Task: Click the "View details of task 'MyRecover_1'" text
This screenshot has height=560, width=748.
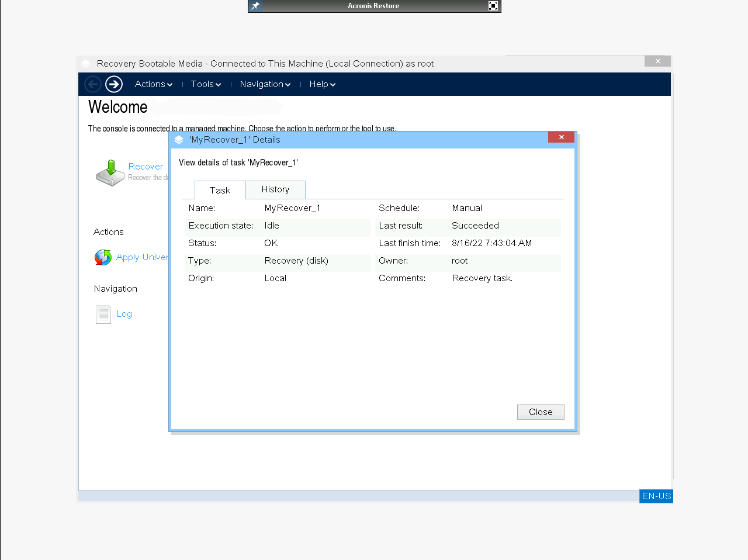Action: point(238,163)
